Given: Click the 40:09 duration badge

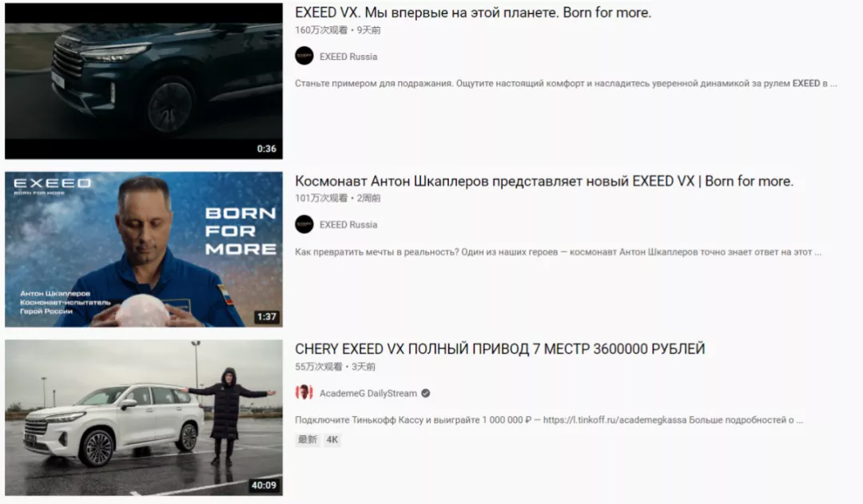Looking at the screenshot, I should coord(264,486).
